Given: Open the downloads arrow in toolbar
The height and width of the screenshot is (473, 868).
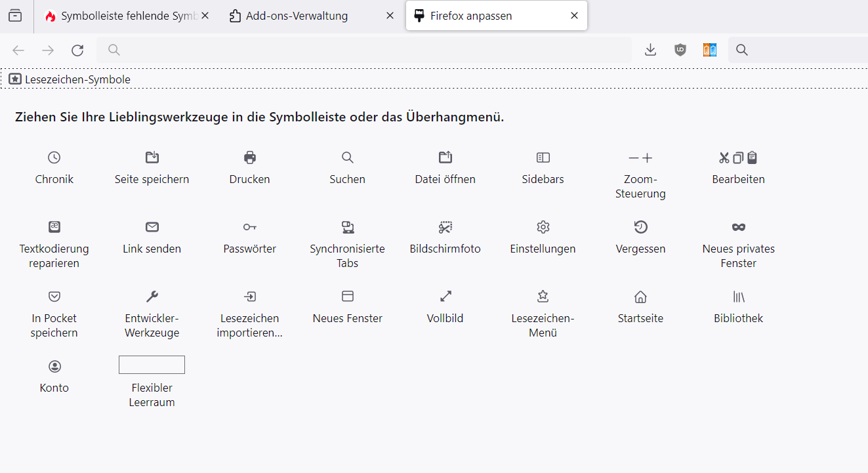Looking at the screenshot, I should tap(650, 50).
